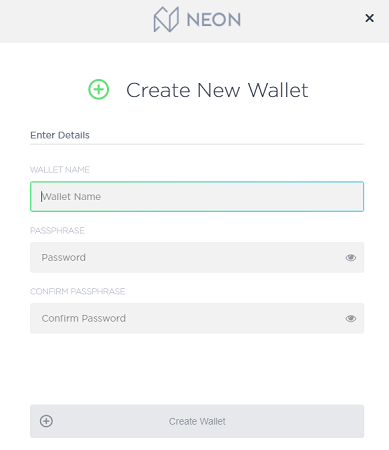Click the blank area above Create Wallet button

pyautogui.click(x=197, y=369)
